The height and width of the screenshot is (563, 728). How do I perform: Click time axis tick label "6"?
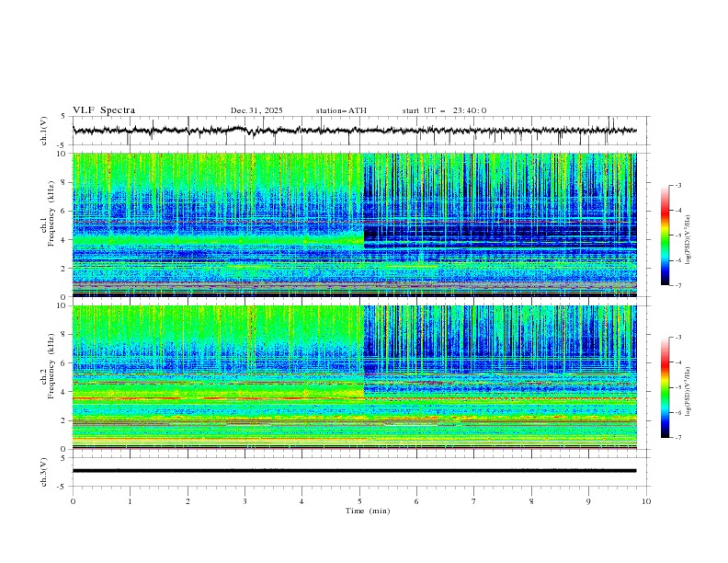point(416,501)
